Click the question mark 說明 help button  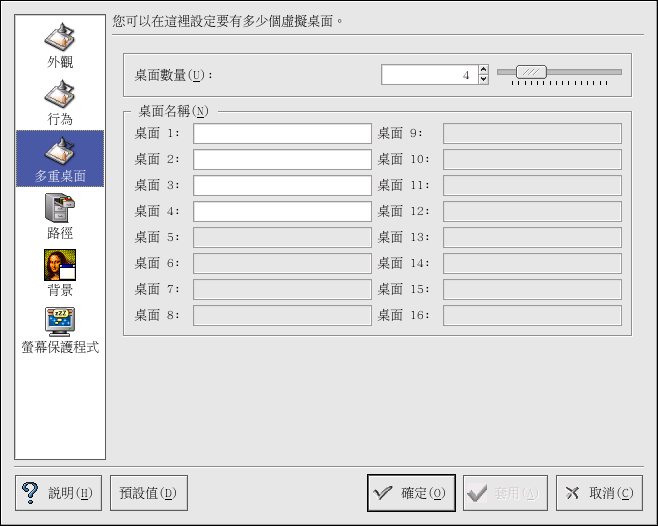[x=58, y=493]
